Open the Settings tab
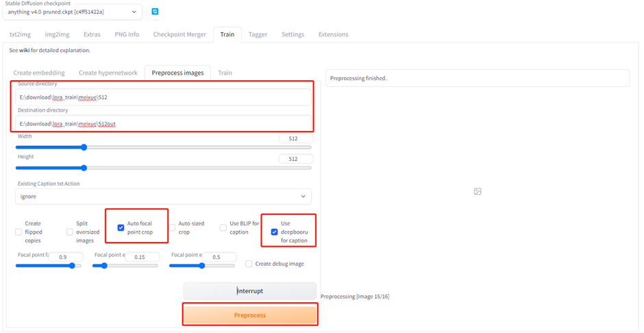Screen dimensions: 644x333 pyautogui.click(x=293, y=34)
